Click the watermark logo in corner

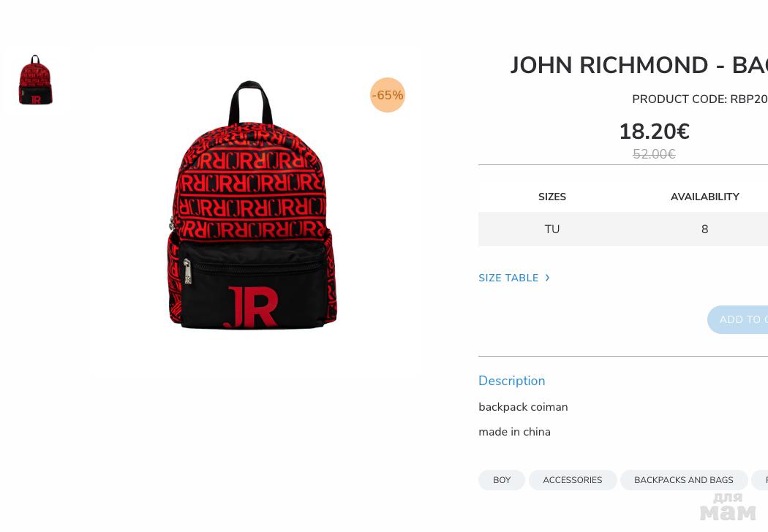click(728, 506)
